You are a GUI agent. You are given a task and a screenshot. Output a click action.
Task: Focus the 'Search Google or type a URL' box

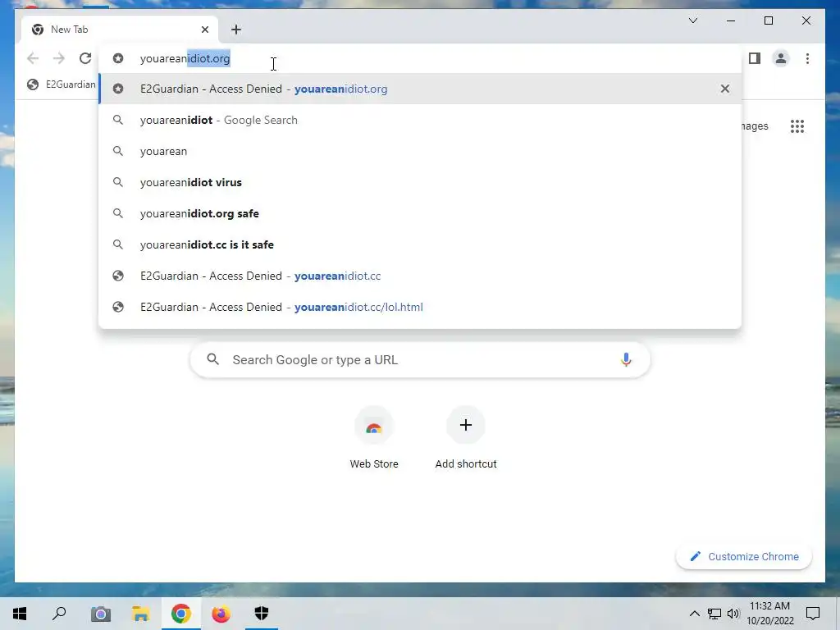pyautogui.click(x=420, y=360)
